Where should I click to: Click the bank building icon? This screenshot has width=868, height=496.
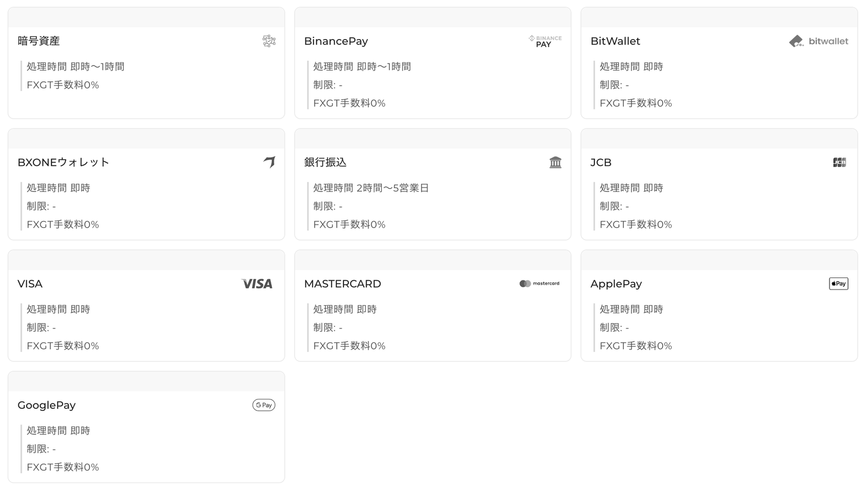click(x=556, y=162)
